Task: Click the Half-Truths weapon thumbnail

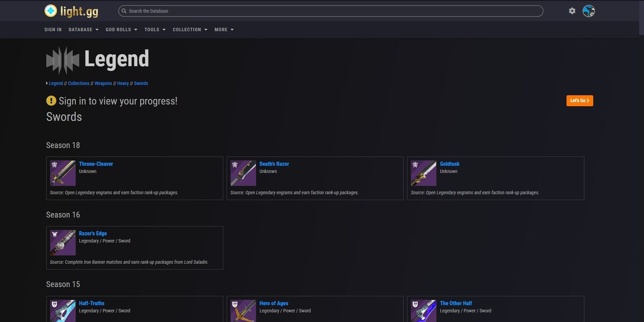Action: (x=62, y=311)
